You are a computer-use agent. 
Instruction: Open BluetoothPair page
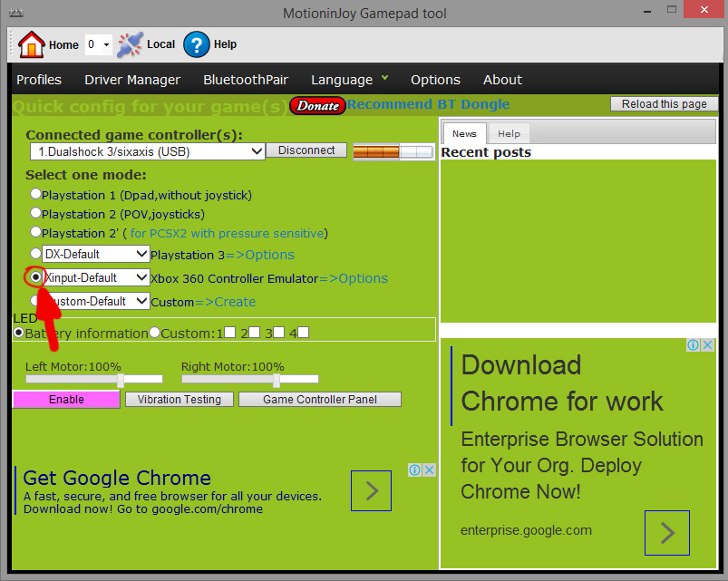(x=246, y=80)
